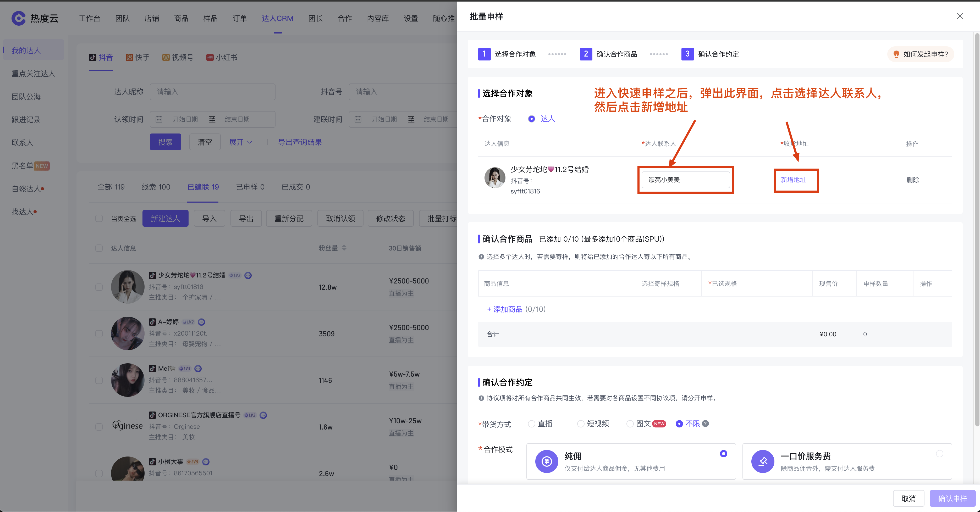Select 直播 带货方式 radio
The height and width of the screenshot is (512, 980).
[x=531, y=424]
